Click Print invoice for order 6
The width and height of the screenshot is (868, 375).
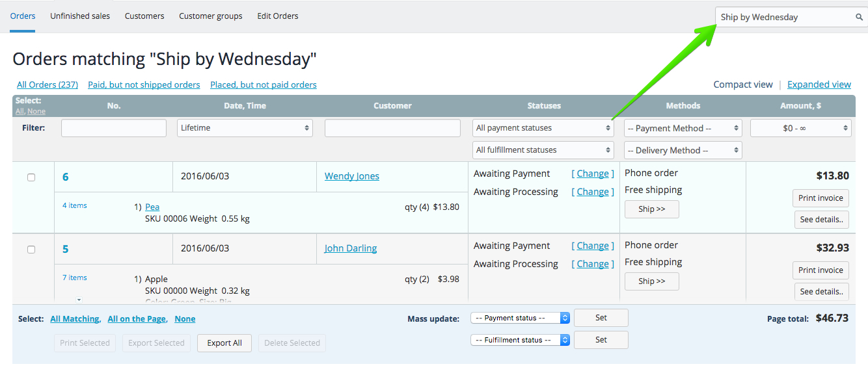pyautogui.click(x=821, y=198)
